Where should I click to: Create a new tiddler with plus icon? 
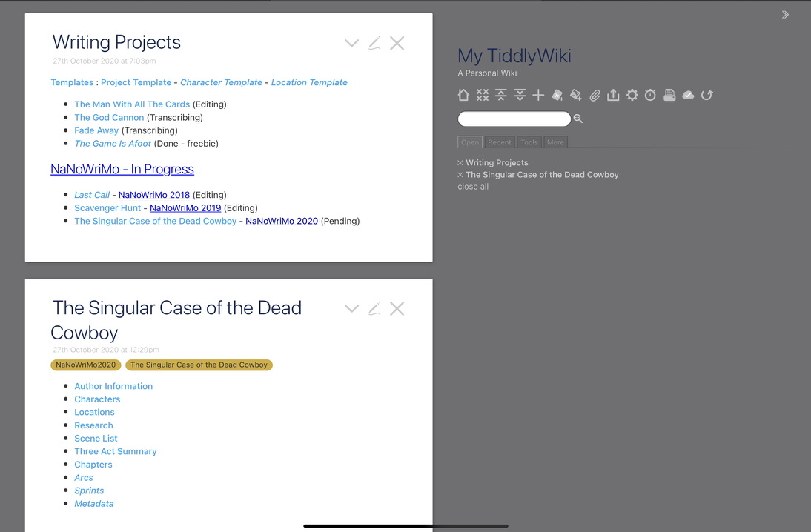(538, 95)
